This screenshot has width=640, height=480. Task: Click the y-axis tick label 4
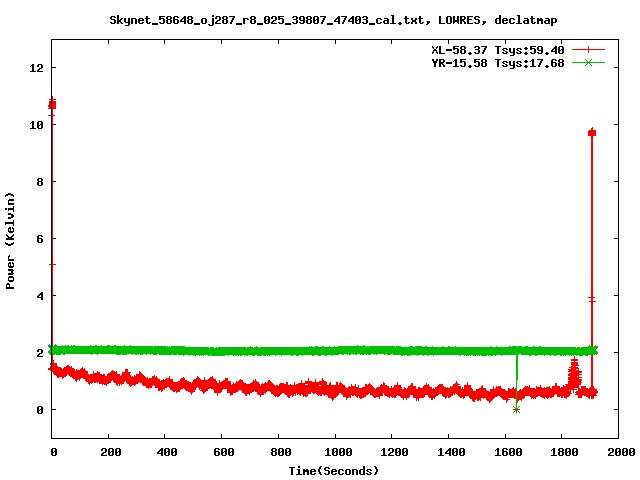[x=40, y=296]
